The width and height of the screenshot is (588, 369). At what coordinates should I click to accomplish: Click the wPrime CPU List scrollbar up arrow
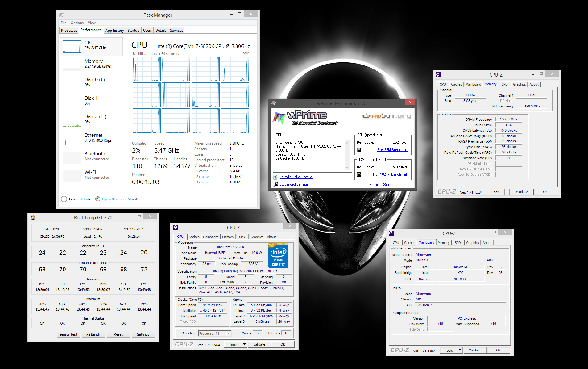point(347,143)
